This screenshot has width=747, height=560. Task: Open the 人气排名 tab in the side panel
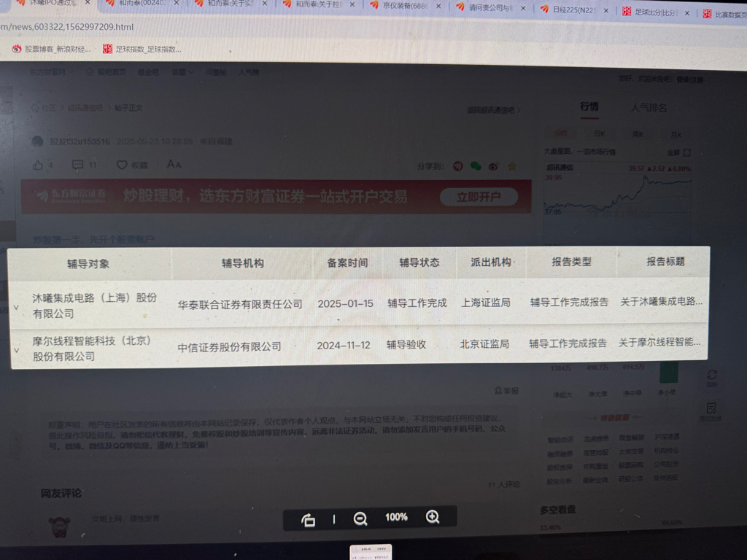[649, 108]
